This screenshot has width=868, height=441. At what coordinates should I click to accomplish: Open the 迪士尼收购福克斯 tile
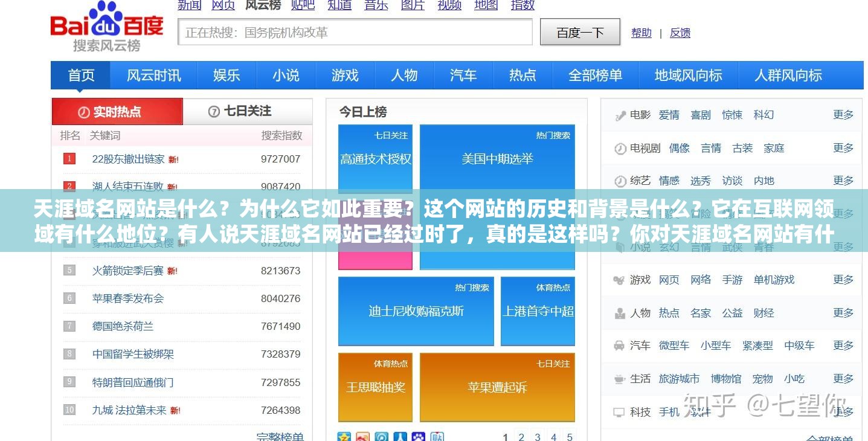tap(416, 311)
